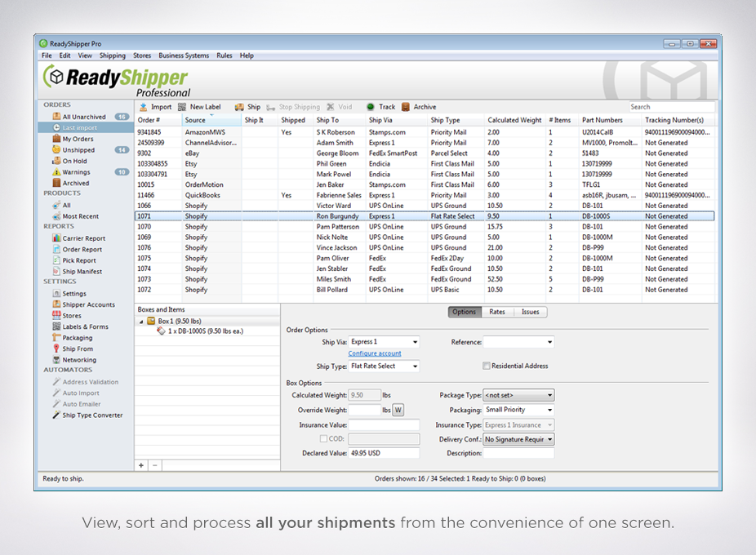Switch to the Rates tab
This screenshot has width=756, height=555.
[x=497, y=312]
